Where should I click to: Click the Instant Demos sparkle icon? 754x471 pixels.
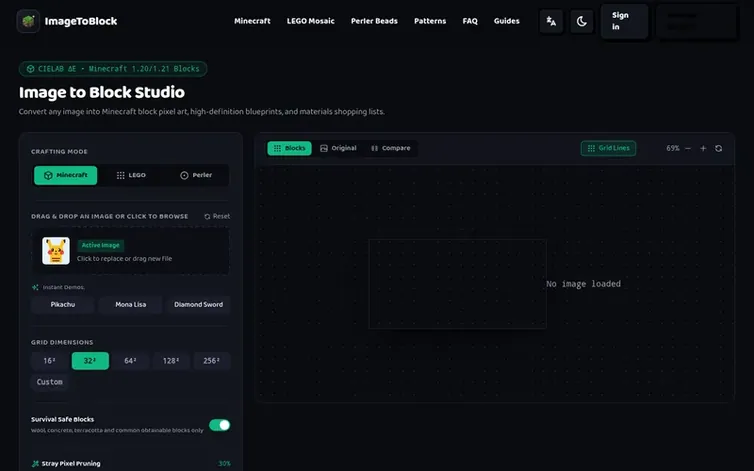click(35, 287)
